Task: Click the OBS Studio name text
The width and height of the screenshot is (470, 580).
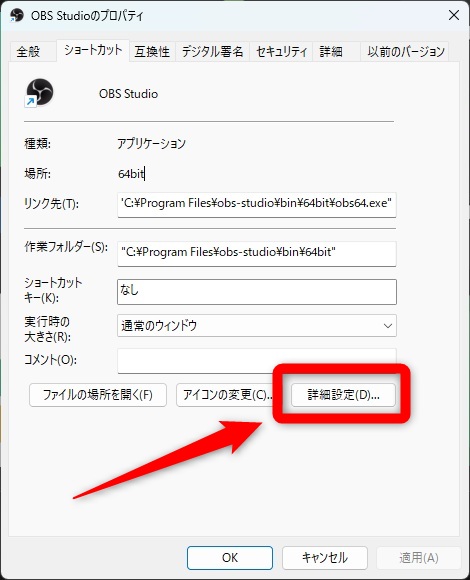Action: tap(128, 94)
